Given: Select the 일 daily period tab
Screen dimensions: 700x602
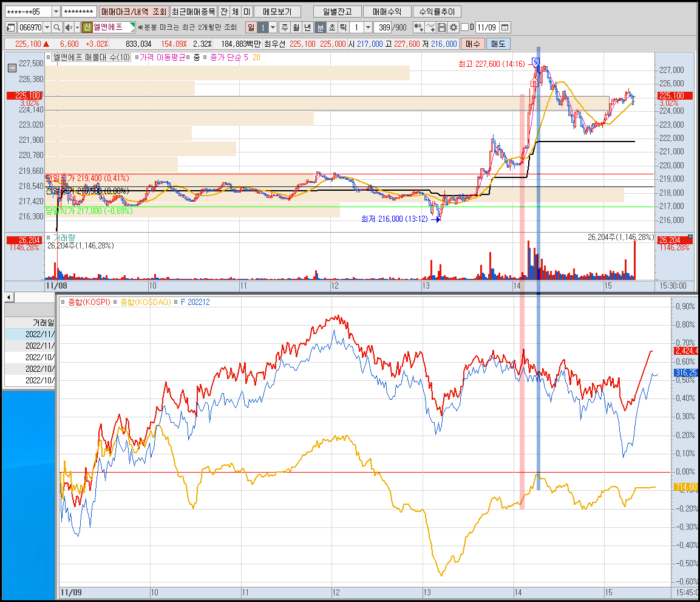Looking at the screenshot, I should click(x=251, y=28).
